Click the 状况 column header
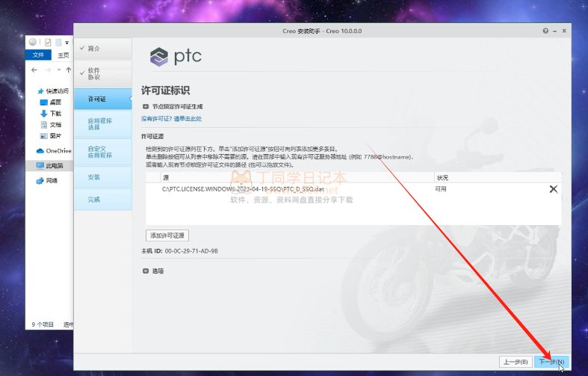The width and height of the screenshot is (588, 376). pyautogui.click(x=498, y=177)
